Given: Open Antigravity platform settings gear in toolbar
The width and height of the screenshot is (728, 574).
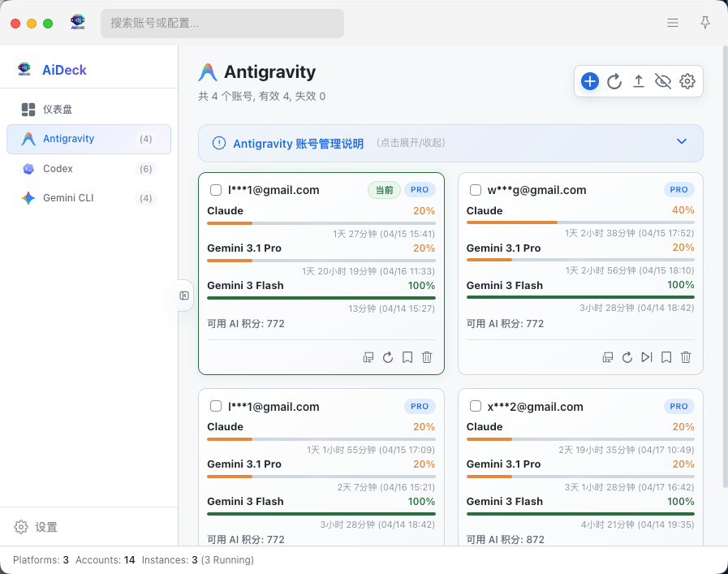Looking at the screenshot, I should pyautogui.click(x=687, y=81).
